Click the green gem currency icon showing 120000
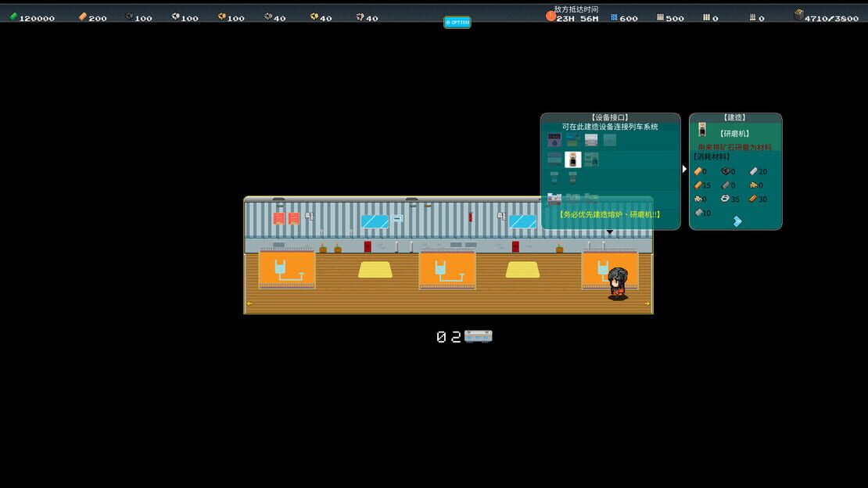868x488 pixels. point(13,17)
